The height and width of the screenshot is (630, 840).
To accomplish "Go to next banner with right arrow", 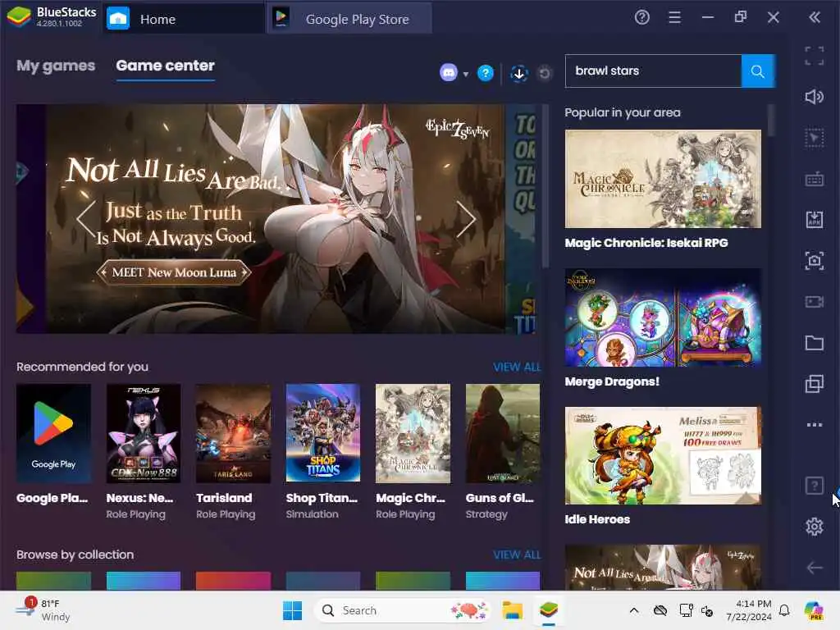I will [466, 218].
